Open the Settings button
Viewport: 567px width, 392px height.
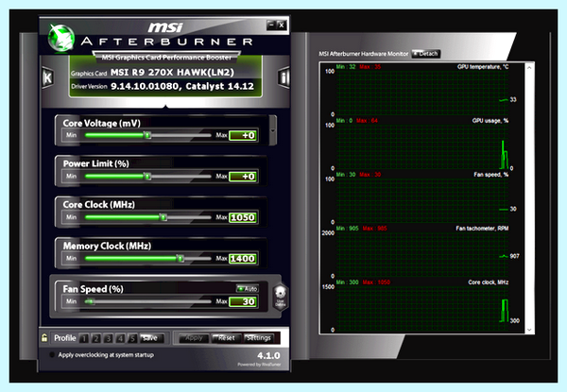click(259, 338)
